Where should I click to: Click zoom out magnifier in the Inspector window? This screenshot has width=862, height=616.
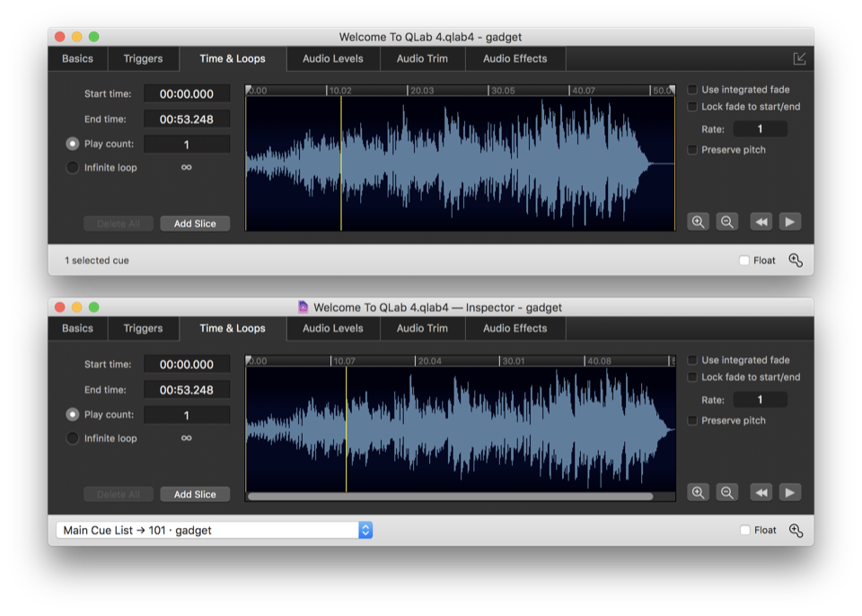pos(727,492)
